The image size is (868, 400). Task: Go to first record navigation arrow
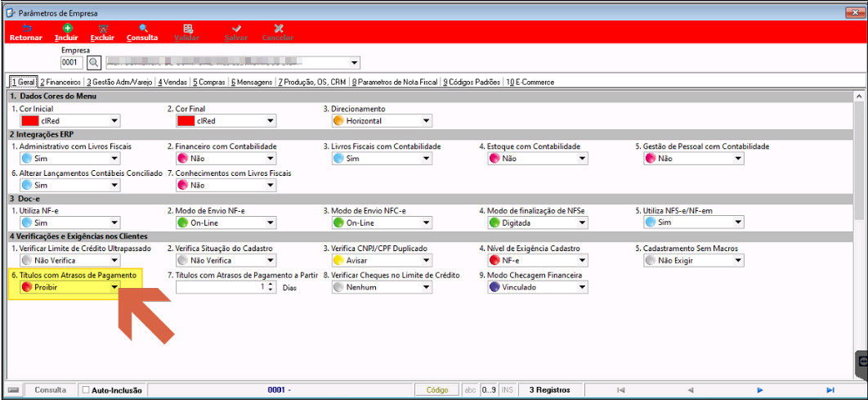(x=621, y=390)
